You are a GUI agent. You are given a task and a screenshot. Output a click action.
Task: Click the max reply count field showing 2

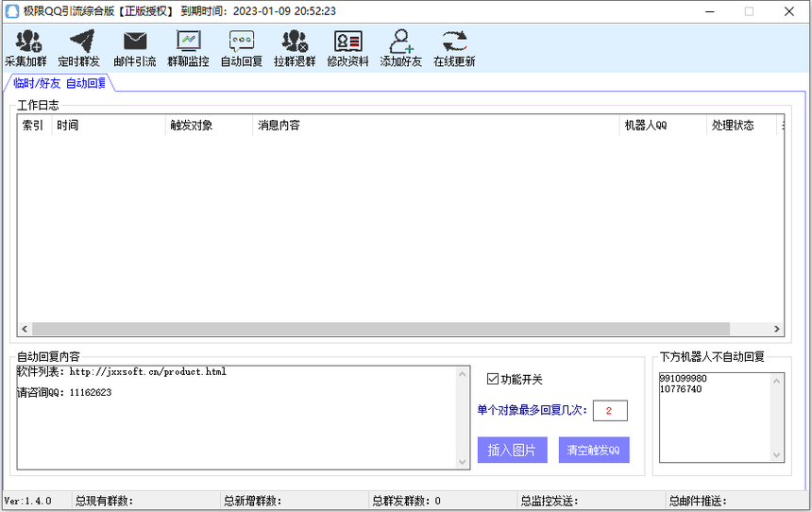[610, 410]
